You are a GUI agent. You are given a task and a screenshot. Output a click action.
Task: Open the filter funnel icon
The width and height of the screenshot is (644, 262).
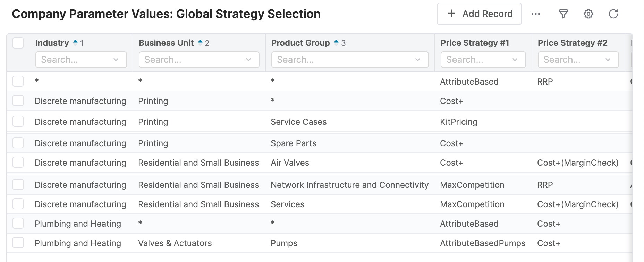coord(563,14)
